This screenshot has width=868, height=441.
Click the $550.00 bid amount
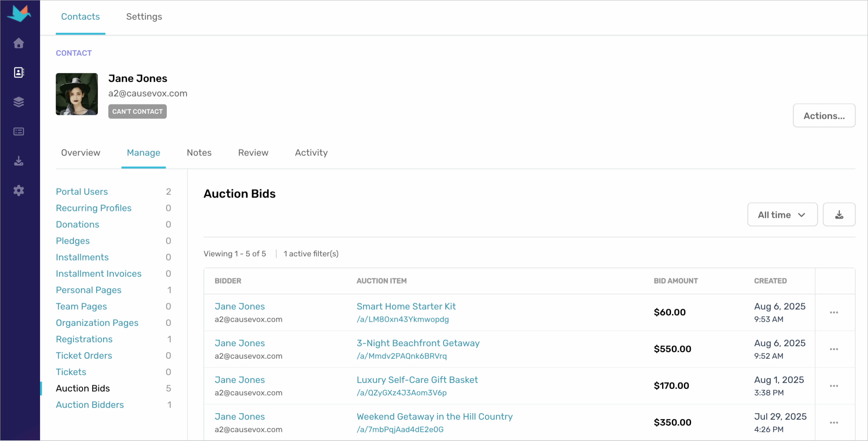(x=672, y=349)
